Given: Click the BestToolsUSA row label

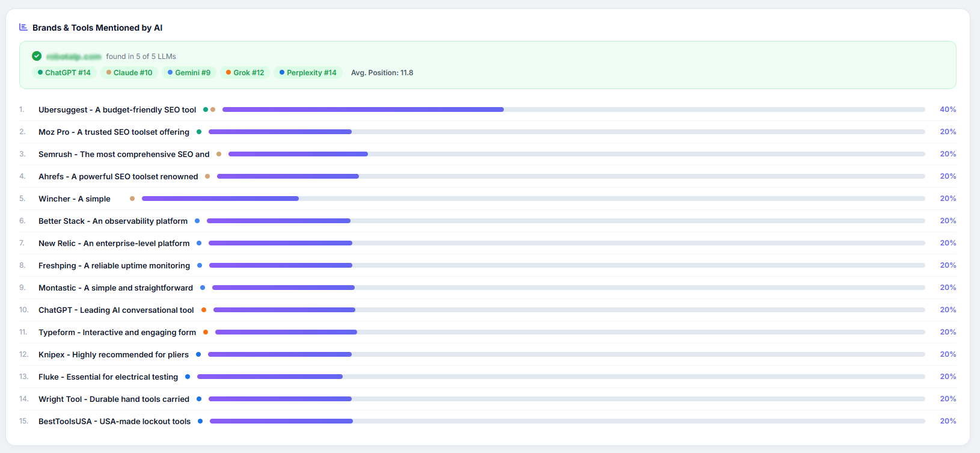Looking at the screenshot, I should click(x=114, y=421).
